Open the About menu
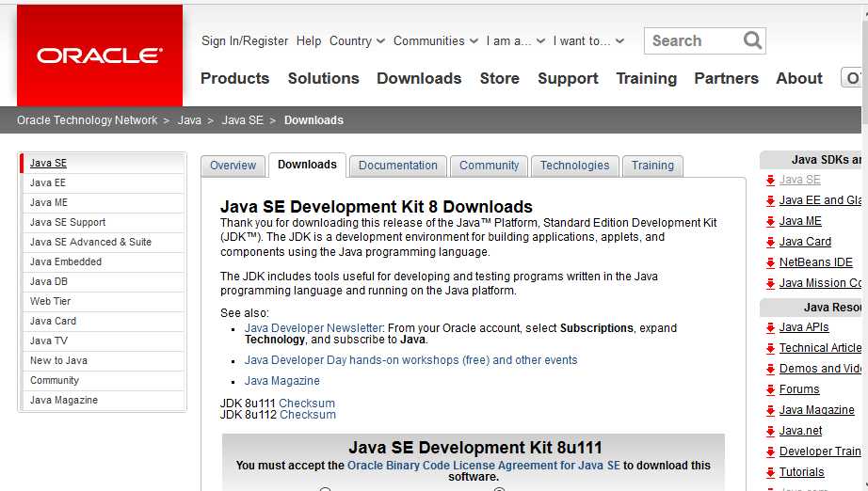 [799, 78]
